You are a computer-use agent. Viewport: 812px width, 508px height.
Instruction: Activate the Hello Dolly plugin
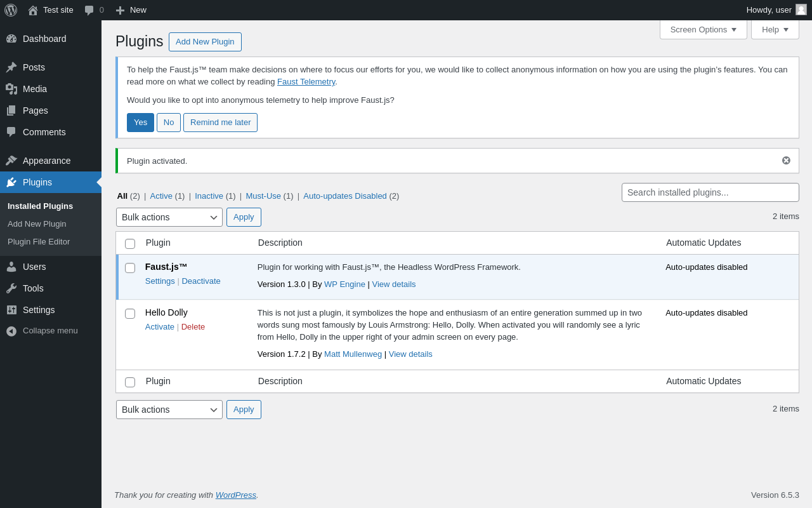tap(160, 327)
